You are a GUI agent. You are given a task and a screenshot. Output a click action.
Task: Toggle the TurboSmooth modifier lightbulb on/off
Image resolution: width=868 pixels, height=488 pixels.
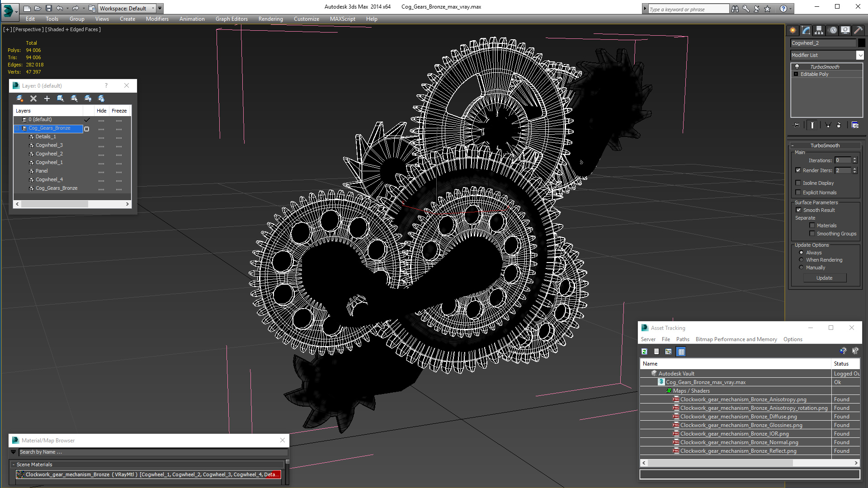point(797,67)
